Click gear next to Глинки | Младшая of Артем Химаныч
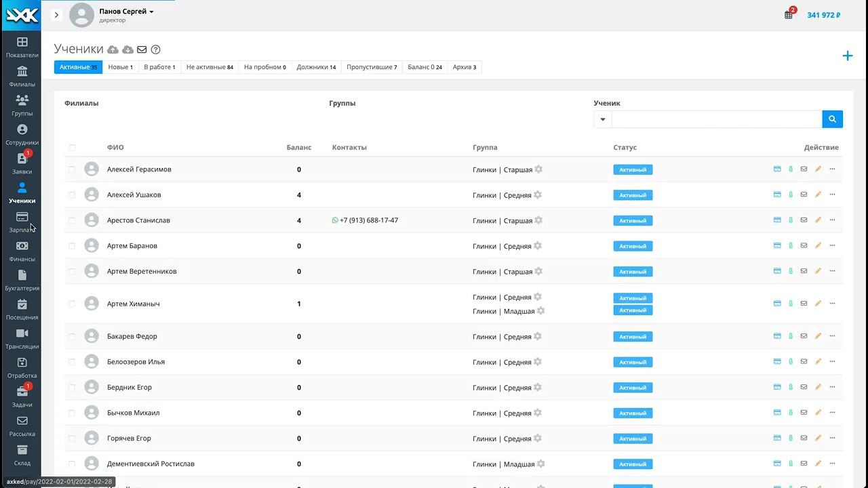The width and height of the screenshot is (868, 488). [x=540, y=311]
